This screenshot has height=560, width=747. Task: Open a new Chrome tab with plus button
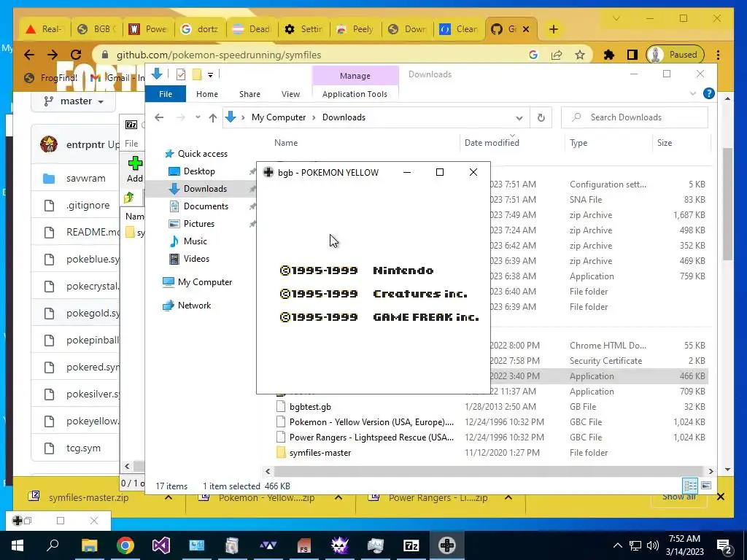pyautogui.click(x=553, y=29)
